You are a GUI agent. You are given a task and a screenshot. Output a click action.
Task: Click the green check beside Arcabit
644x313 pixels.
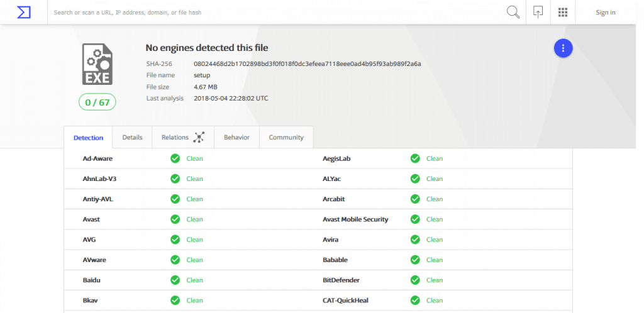point(415,199)
